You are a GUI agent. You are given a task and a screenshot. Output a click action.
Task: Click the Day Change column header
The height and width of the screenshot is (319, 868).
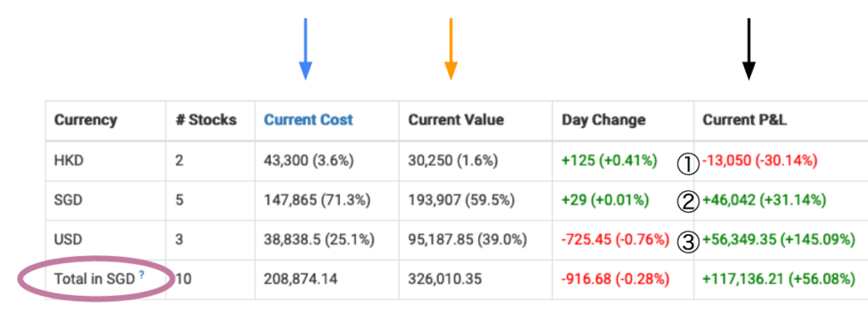pyautogui.click(x=604, y=120)
